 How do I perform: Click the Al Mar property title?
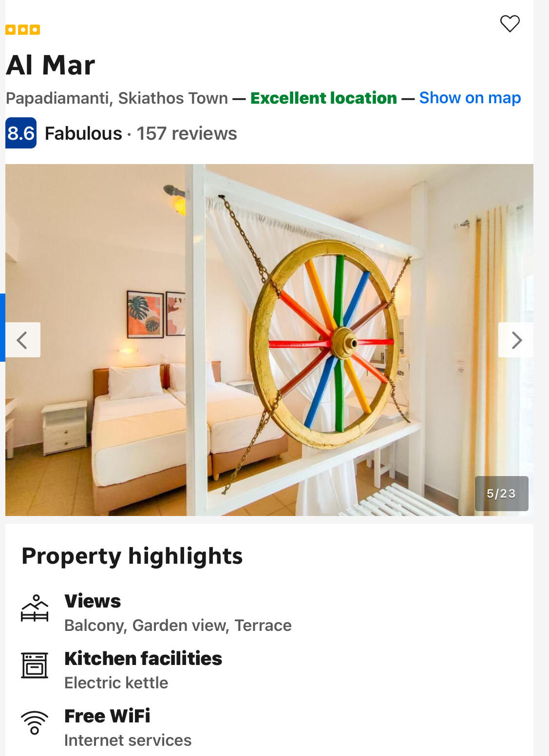point(51,65)
